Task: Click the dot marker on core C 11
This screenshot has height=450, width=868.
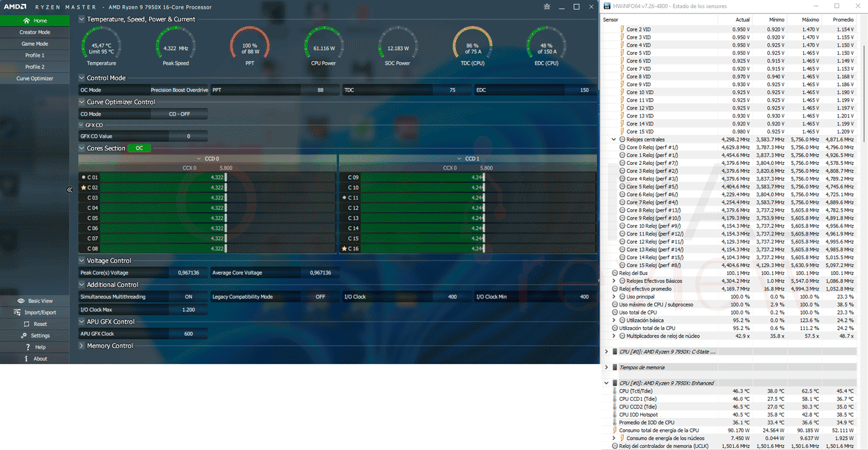Action: [345, 198]
